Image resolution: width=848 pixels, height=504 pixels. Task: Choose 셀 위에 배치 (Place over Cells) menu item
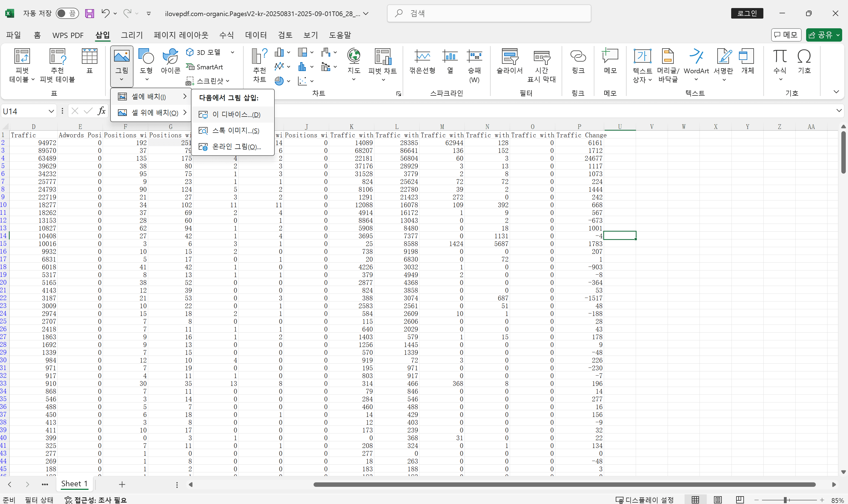pyautogui.click(x=151, y=112)
